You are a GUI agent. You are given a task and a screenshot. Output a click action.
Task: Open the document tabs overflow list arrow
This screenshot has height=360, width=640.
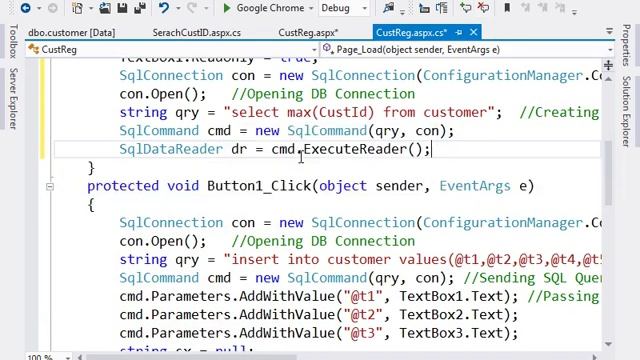609,31
